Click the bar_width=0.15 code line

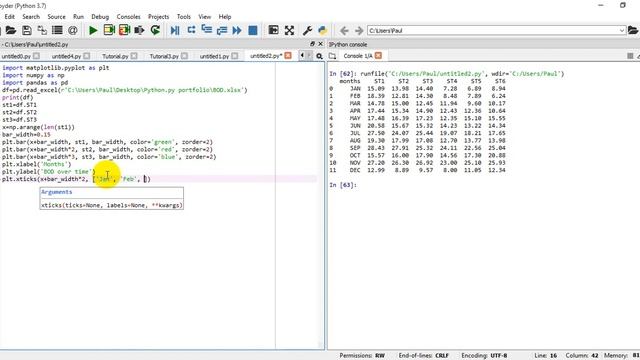[26, 135]
